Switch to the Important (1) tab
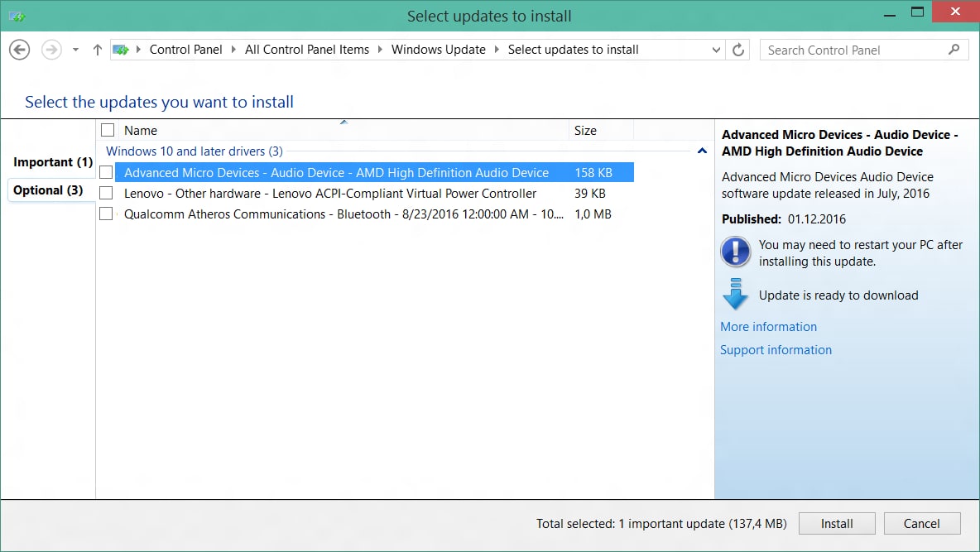Viewport: 980px width, 552px height. (52, 162)
